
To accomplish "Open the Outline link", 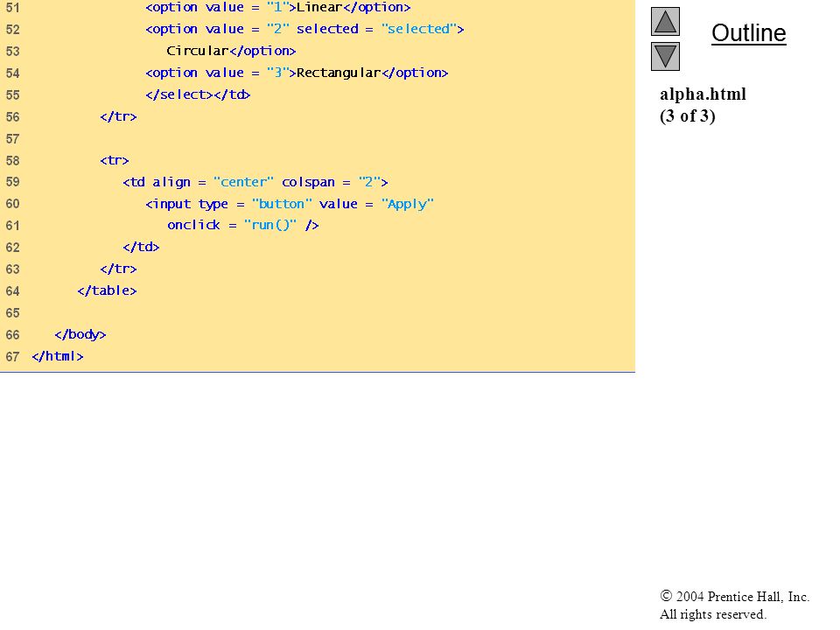I will tap(748, 33).
